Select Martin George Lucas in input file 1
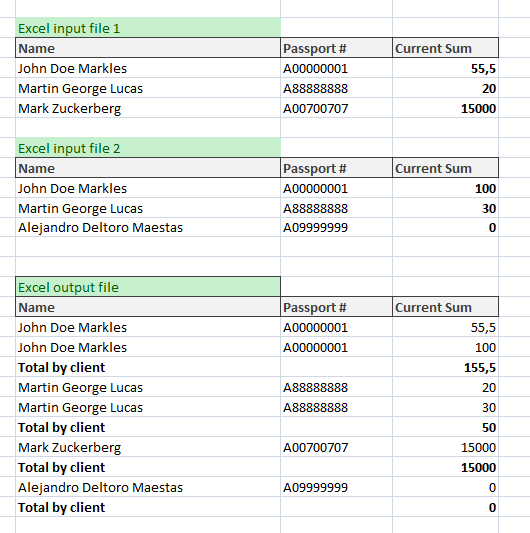The image size is (530, 533). pyautogui.click(x=148, y=88)
